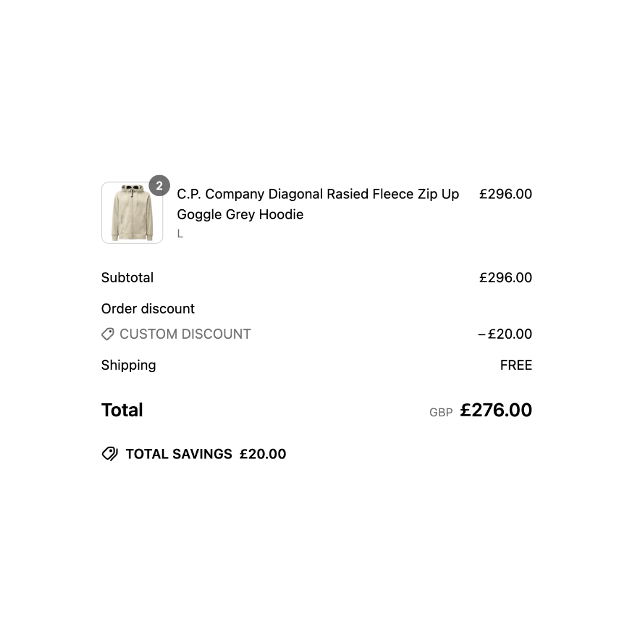Click the C.P. Company hoodie product title
Screen dimensions: 644x644
tap(318, 204)
